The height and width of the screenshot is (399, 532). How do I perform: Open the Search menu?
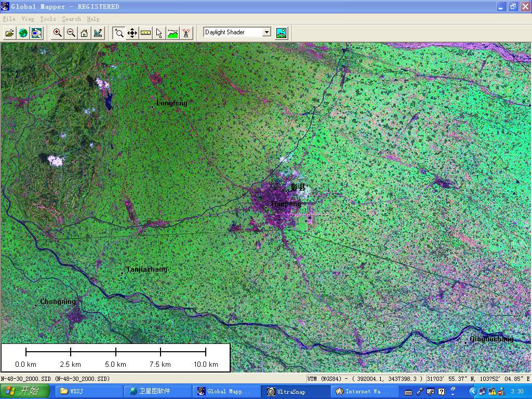click(71, 19)
